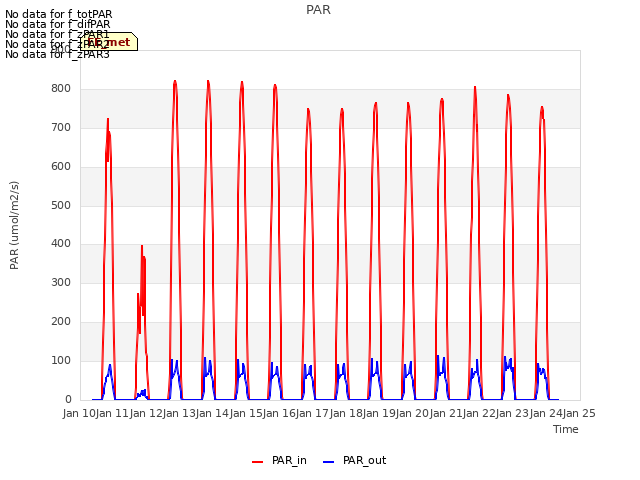This screenshot has width=640, height=480.
Task: Click the PAR (umol/m2/s) y-axis label
Action: pos(14,225)
